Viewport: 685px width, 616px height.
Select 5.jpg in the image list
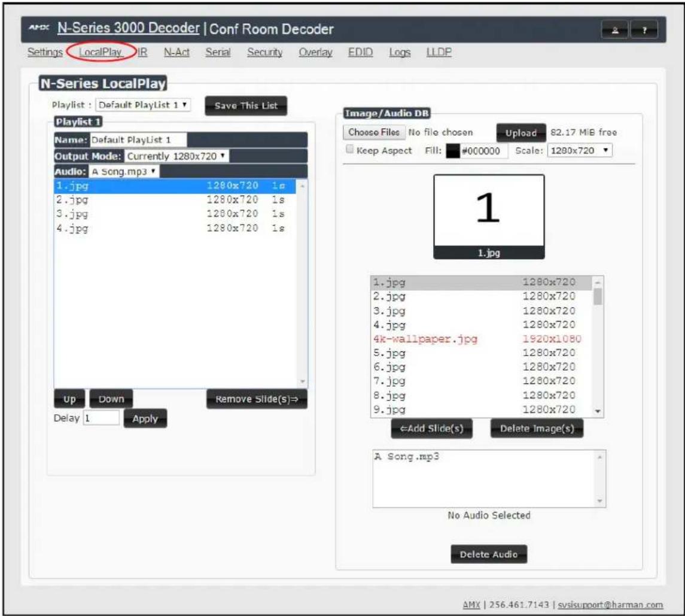point(482,353)
